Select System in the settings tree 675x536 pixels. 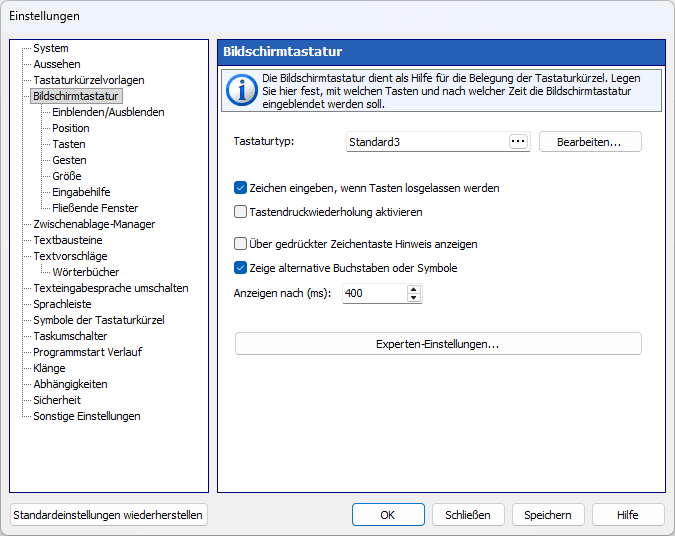click(51, 48)
